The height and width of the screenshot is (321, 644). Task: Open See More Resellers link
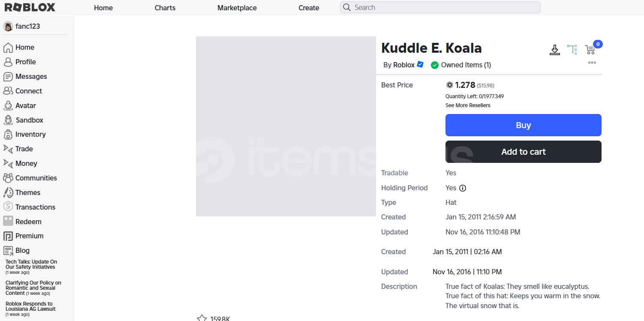[x=468, y=105]
